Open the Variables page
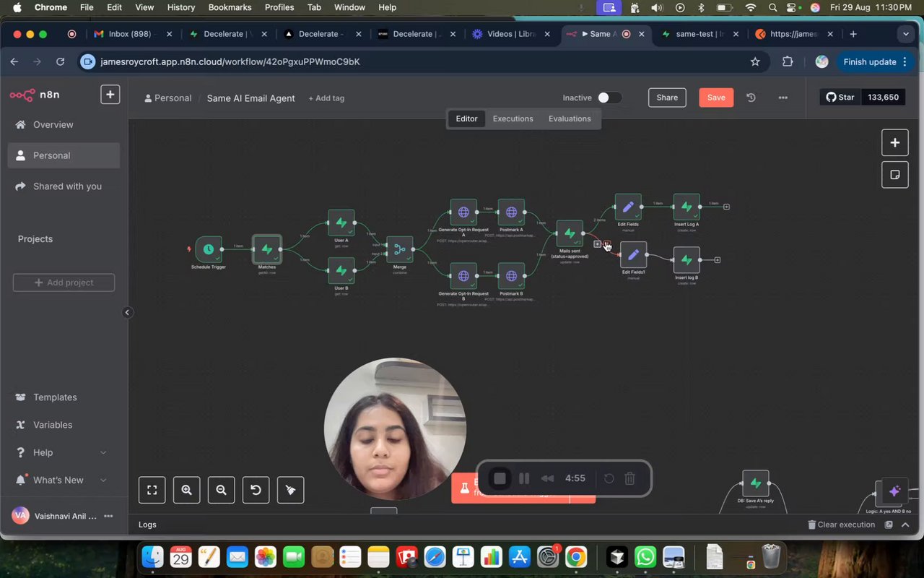 pos(64,425)
